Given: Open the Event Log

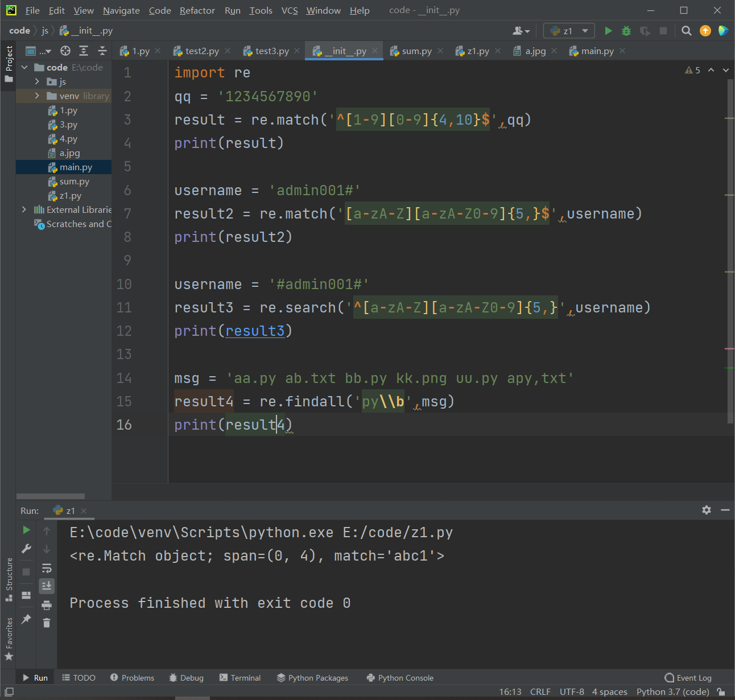Looking at the screenshot, I should 688,677.
